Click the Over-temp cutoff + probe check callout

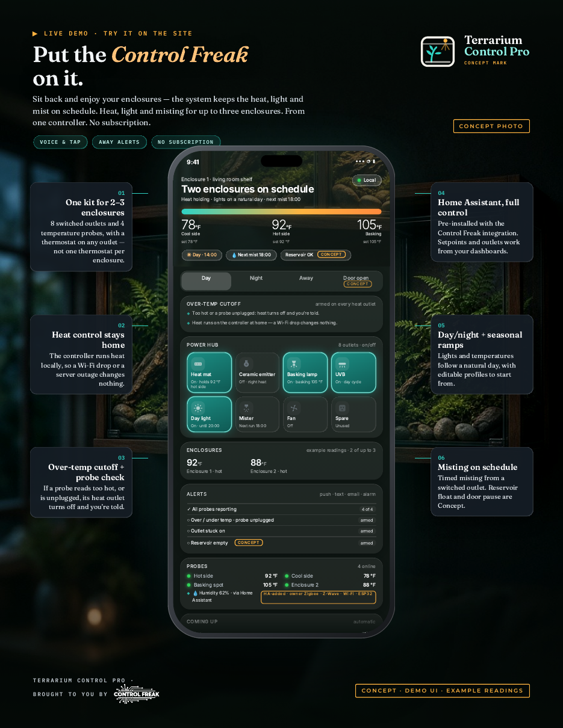[81, 482]
